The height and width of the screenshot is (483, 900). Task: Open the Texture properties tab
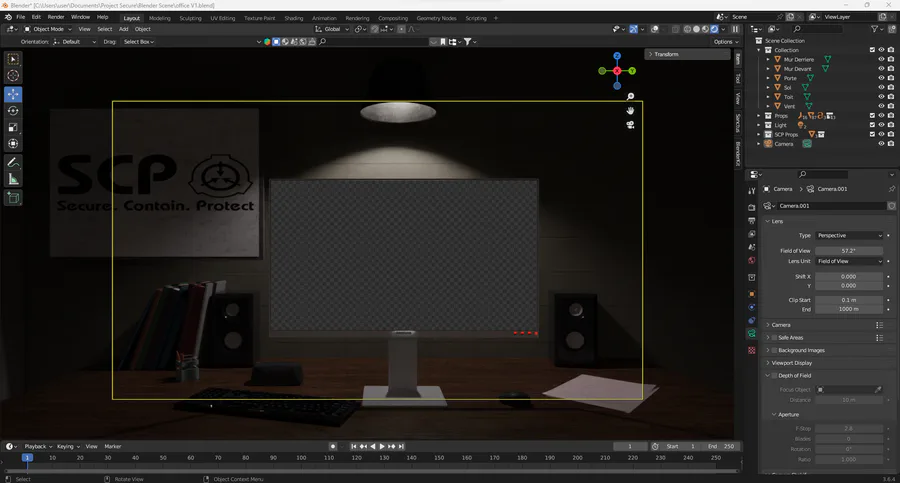pos(752,350)
